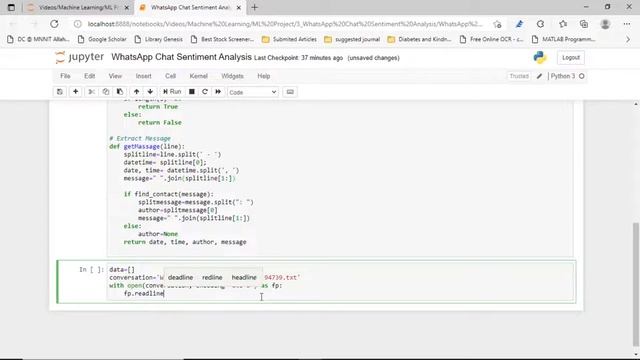Click the pencil edit mode icon

tap(539, 76)
